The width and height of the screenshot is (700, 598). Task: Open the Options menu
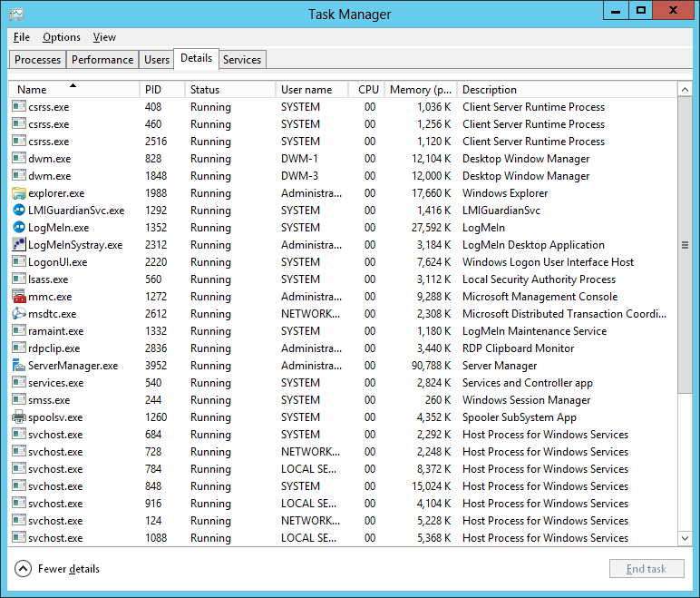point(62,37)
